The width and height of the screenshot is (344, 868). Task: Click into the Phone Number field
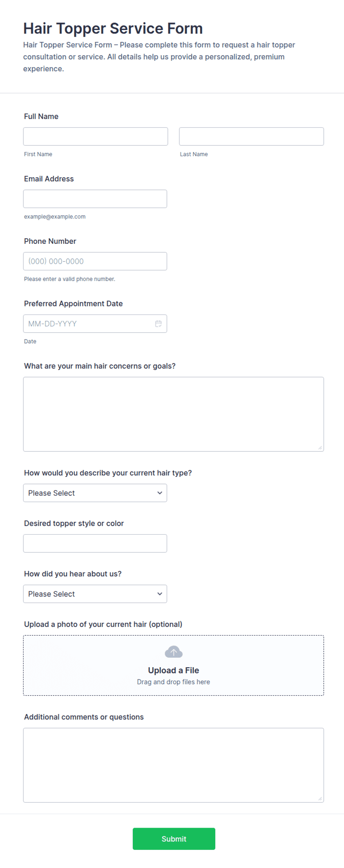[x=95, y=261]
